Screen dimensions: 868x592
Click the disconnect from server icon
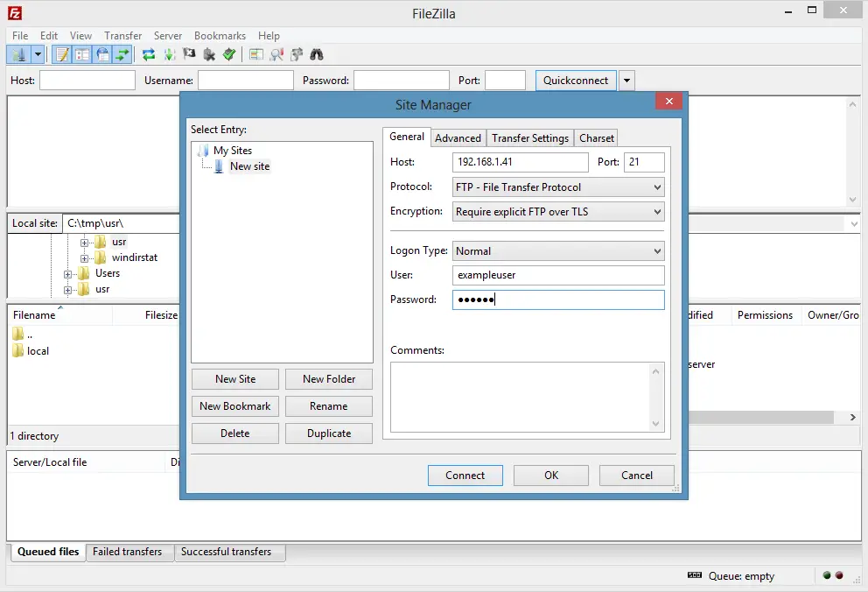(209, 54)
